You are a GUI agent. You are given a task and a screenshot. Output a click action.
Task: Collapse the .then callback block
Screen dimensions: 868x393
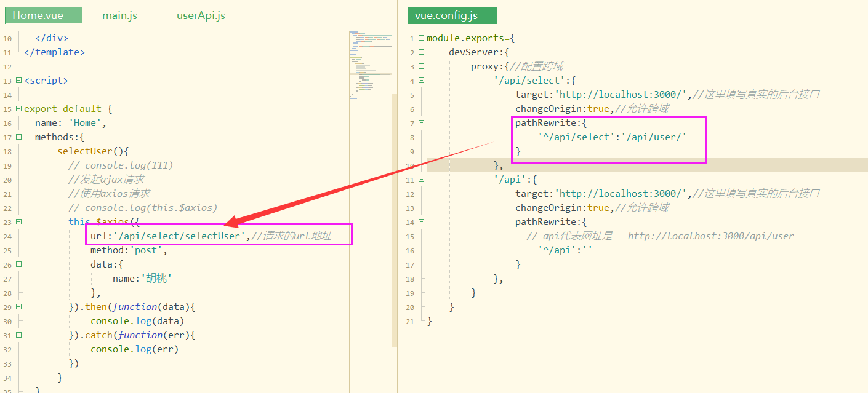[x=19, y=306]
